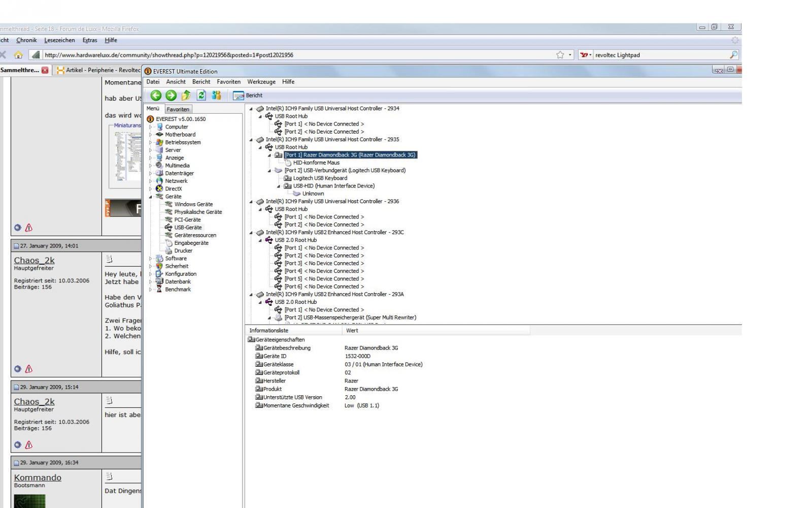
Task: Select the Netzwerk globe icon
Action: (160, 181)
